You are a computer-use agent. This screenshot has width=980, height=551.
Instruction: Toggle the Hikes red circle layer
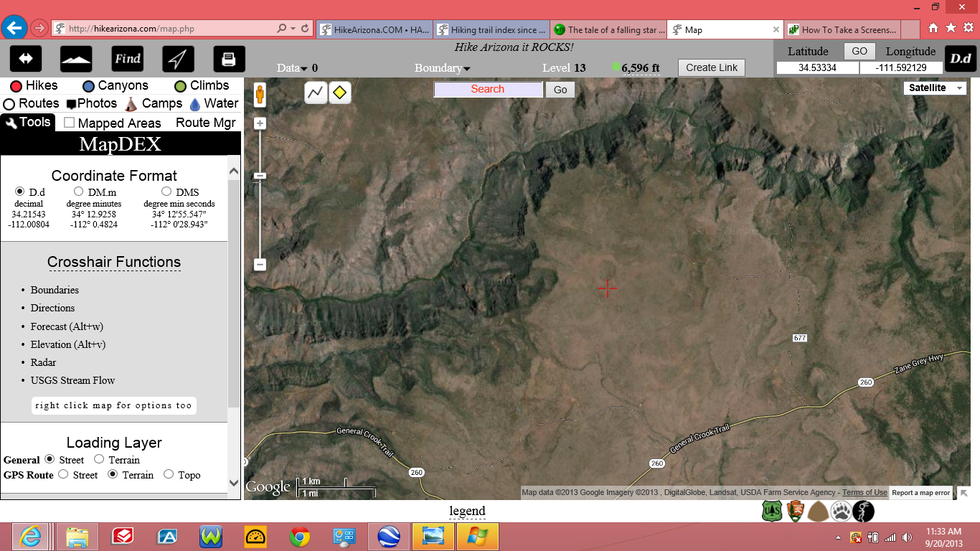coord(16,86)
